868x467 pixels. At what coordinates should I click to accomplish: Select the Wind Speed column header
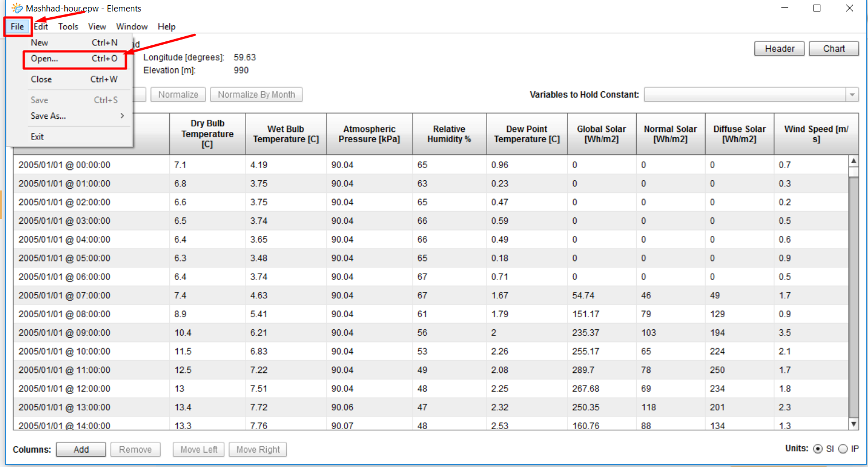(816, 134)
